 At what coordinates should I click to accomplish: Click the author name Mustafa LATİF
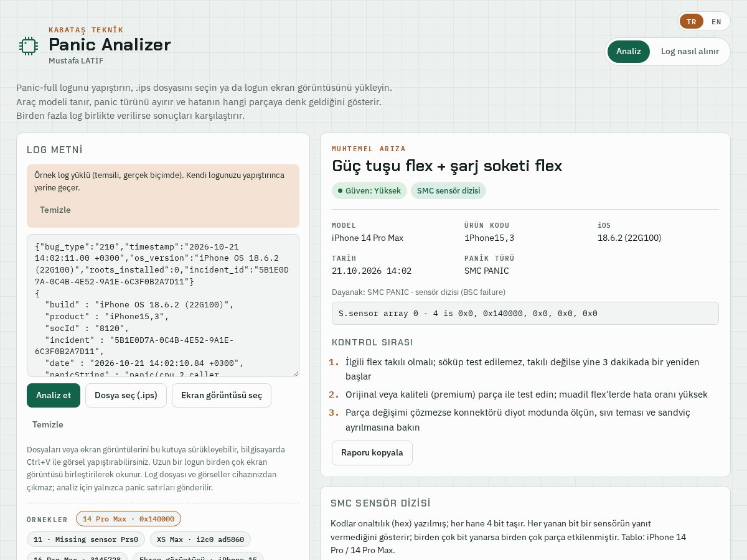click(76, 60)
